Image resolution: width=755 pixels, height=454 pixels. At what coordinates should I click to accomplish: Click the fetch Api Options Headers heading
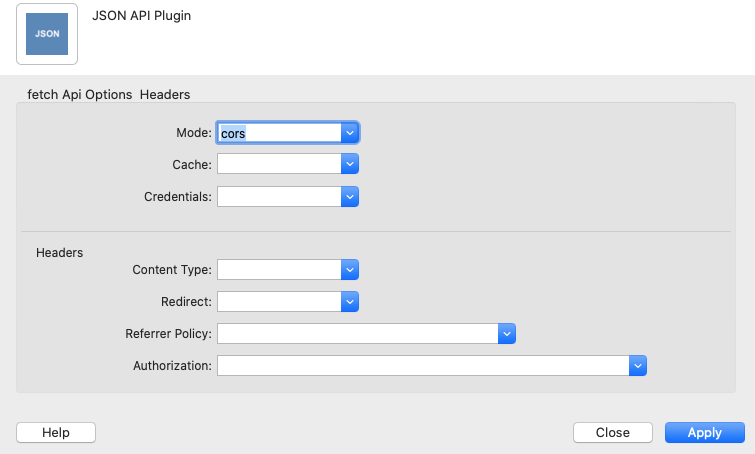tap(109, 94)
